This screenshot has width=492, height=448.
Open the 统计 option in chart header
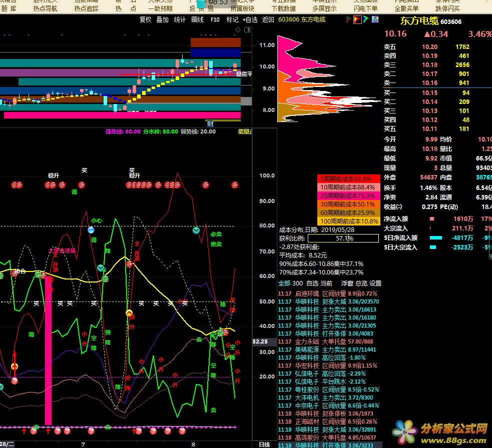180,20
